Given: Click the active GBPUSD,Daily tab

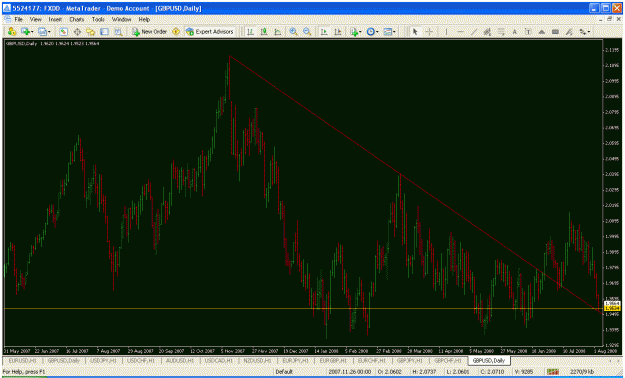Looking at the screenshot, I should tap(489, 360).
